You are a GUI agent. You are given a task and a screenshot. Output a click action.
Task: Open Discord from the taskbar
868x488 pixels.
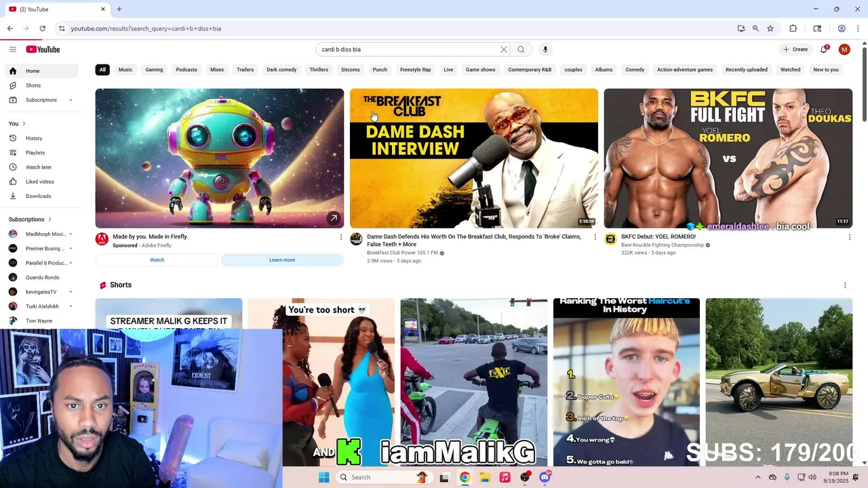click(545, 477)
